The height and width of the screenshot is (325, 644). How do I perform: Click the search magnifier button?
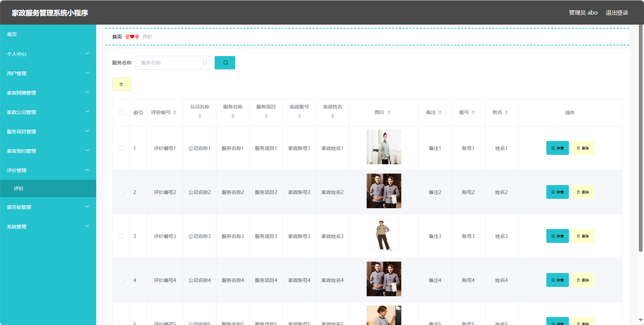pyautogui.click(x=225, y=63)
